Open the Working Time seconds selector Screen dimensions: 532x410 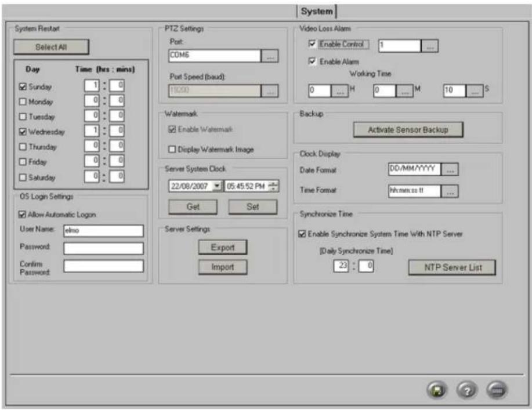click(475, 91)
